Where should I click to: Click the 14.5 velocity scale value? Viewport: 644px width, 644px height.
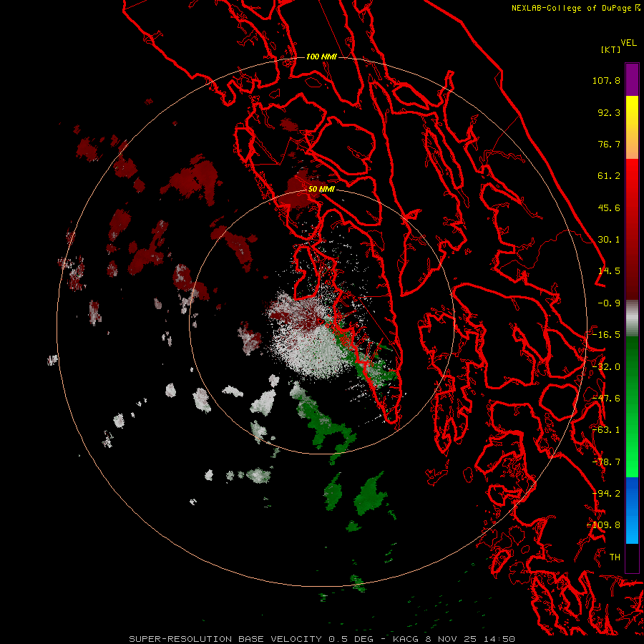coord(609,271)
